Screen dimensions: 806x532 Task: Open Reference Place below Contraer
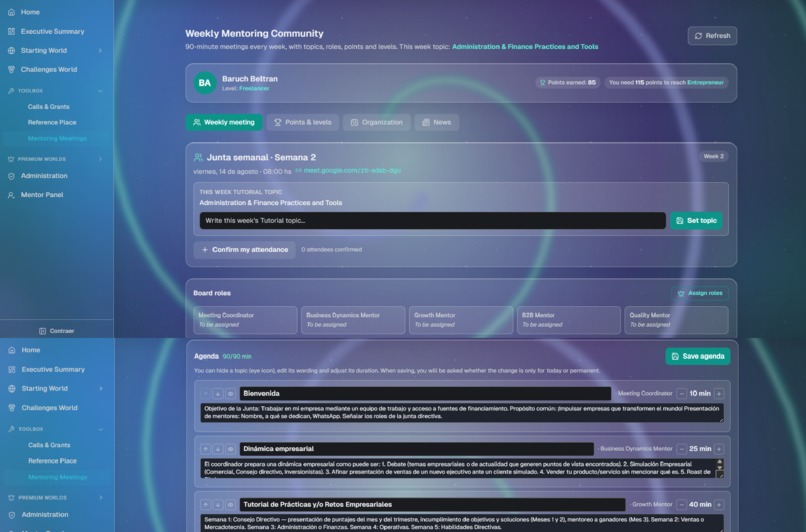52,461
